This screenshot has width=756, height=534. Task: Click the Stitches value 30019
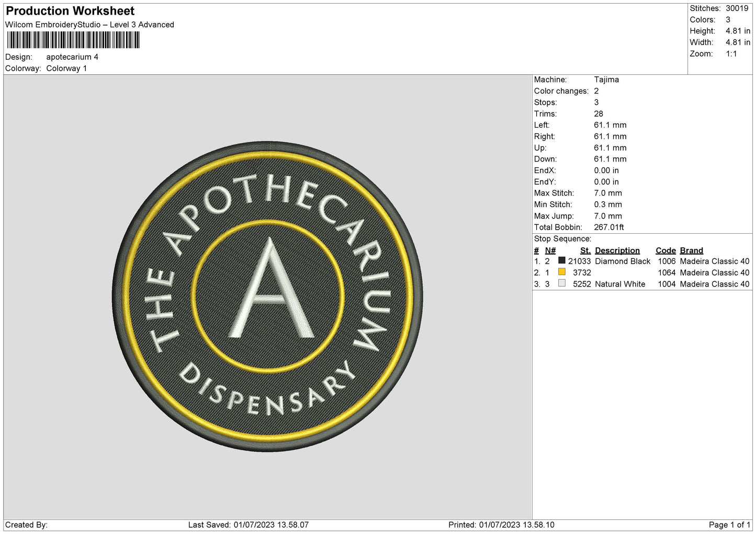pos(737,8)
